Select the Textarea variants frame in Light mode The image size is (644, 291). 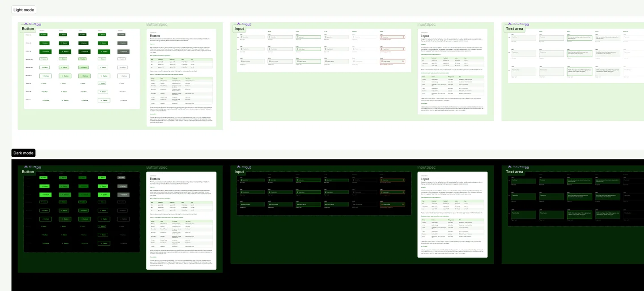(x=576, y=56)
